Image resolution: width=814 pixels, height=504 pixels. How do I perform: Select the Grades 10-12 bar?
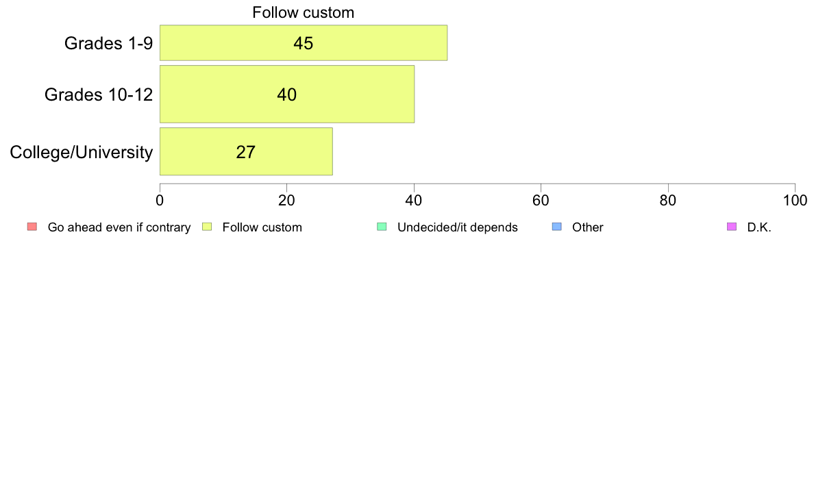tap(287, 94)
